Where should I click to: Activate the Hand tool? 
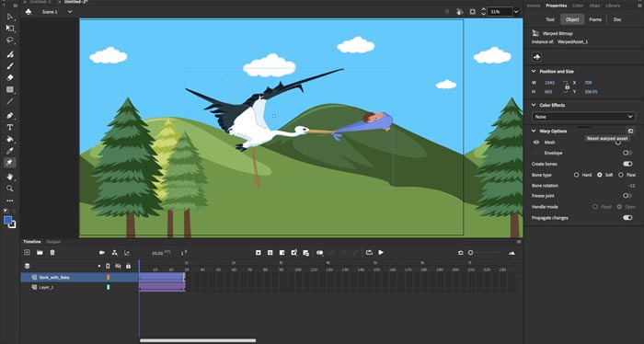pyautogui.click(x=10, y=177)
